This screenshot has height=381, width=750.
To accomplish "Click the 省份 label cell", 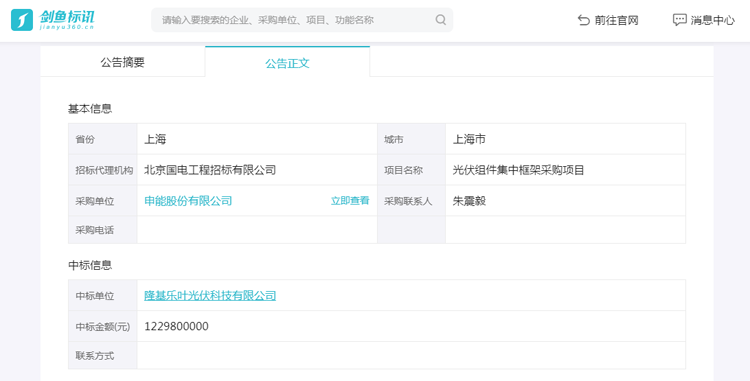I will pyautogui.click(x=103, y=139).
